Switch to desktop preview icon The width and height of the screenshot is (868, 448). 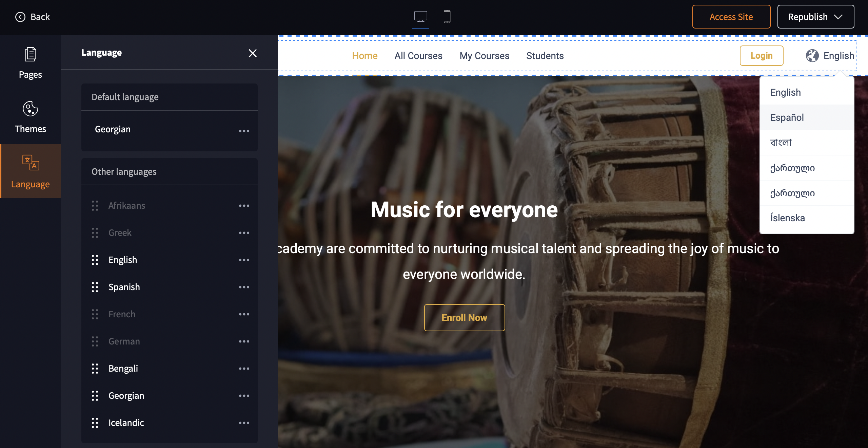[420, 16]
